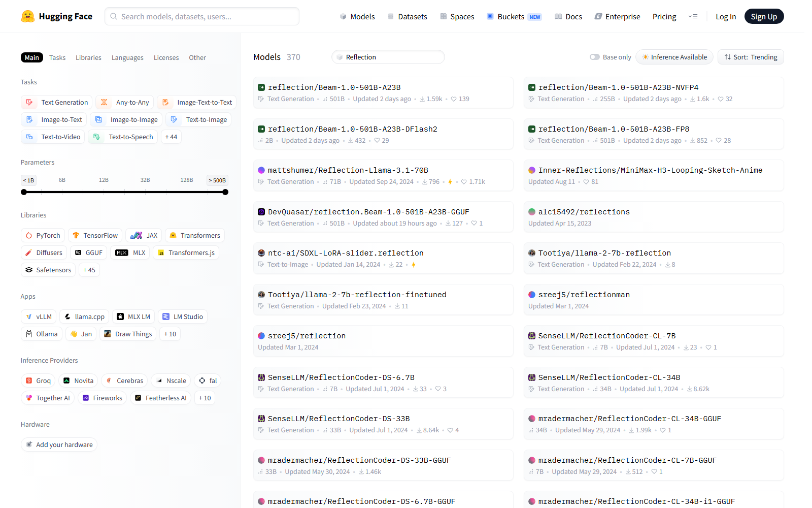
Task: Expand the +44 more tasks chip
Action: coord(171,137)
